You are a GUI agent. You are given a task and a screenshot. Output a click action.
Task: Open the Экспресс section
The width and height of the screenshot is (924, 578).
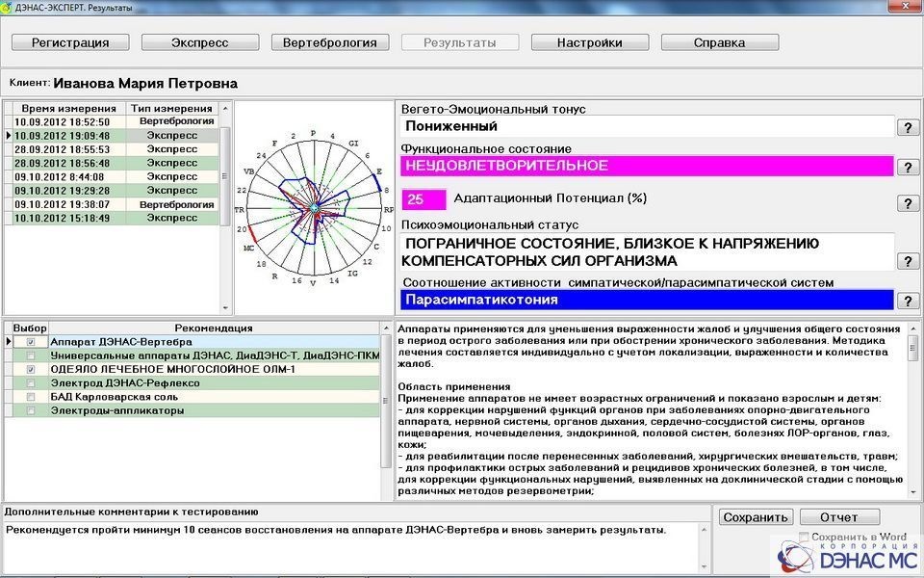[199, 42]
